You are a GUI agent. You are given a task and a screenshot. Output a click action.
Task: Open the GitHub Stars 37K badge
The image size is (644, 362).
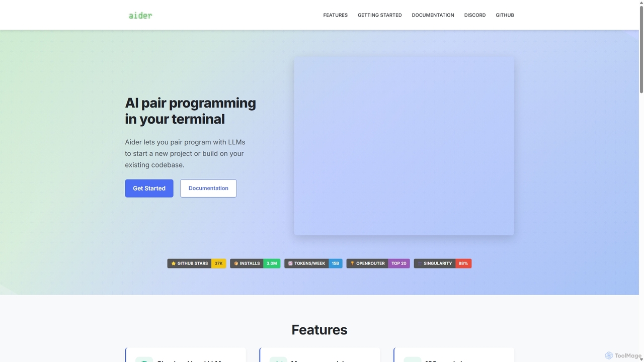pyautogui.click(x=197, y=263)
